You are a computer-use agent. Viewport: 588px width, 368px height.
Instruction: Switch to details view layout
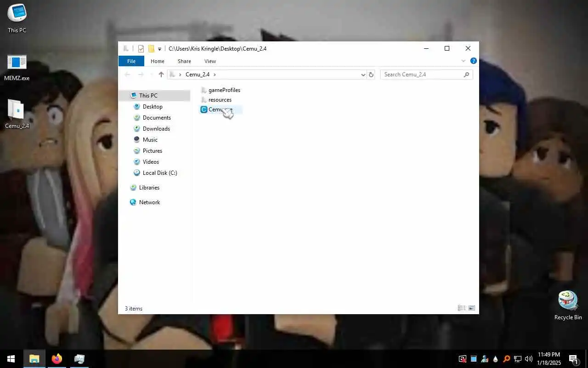coord(462,308)
